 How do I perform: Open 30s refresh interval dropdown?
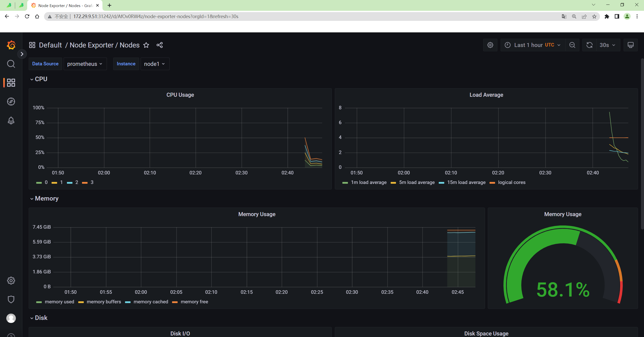pyautogui.click(x=608, y=45)
